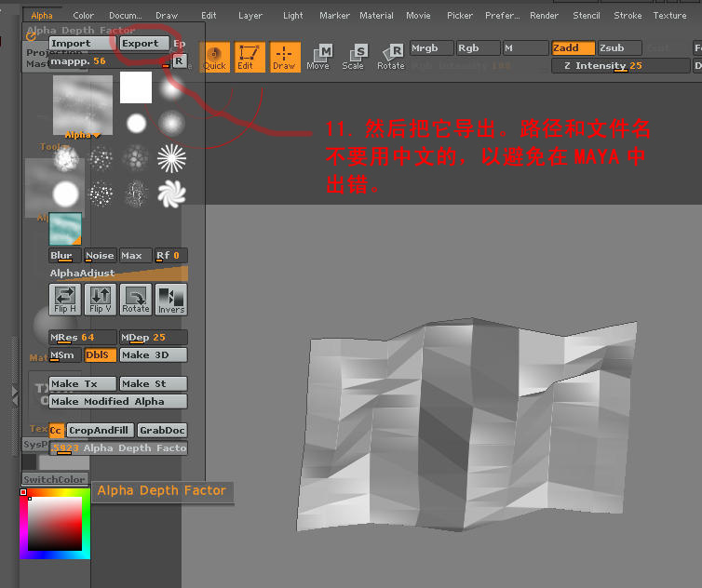The image size is (702, 588).
Task: Open the Edit menu
Action: 209,16
